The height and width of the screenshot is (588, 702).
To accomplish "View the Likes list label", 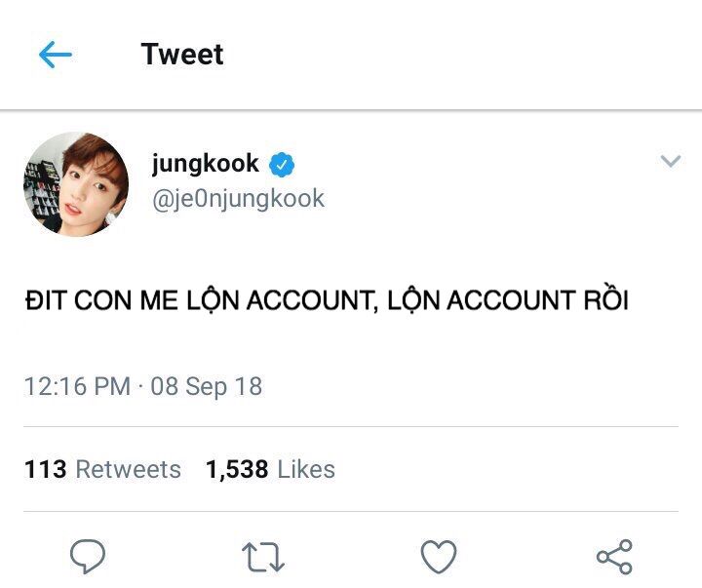I will [305, 469].
